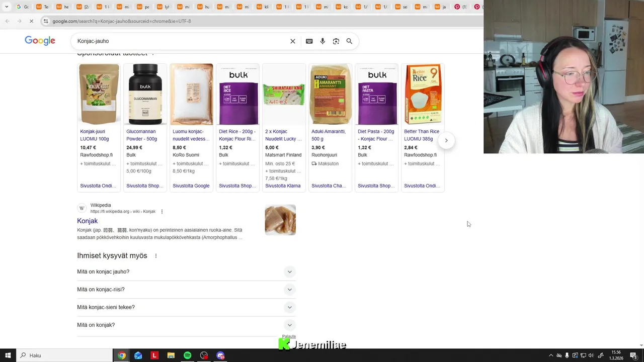Image resolution: width=644 pixels, height=362 pixels.
Task: Click seller name KoRo Suomi
Action: 186,155
